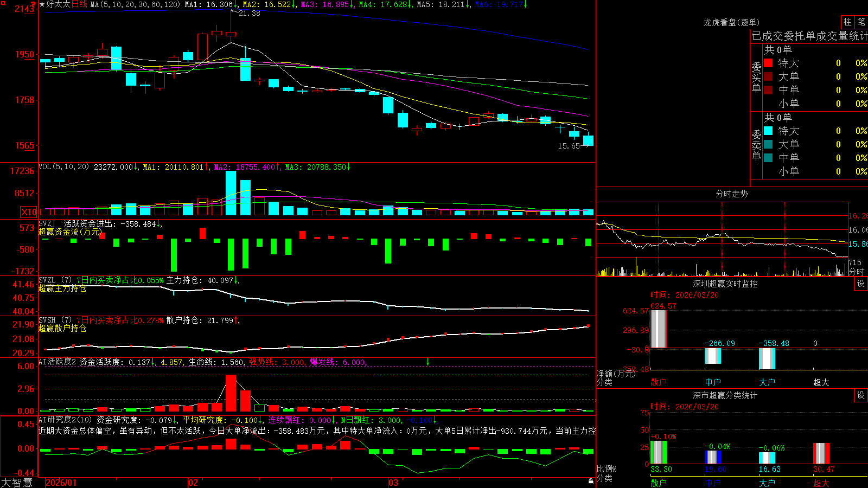This screenshot has width=868, height=488.
Task: Click the 大户 -358.48 bar in 实时监控
Action: tap(767, 358)
